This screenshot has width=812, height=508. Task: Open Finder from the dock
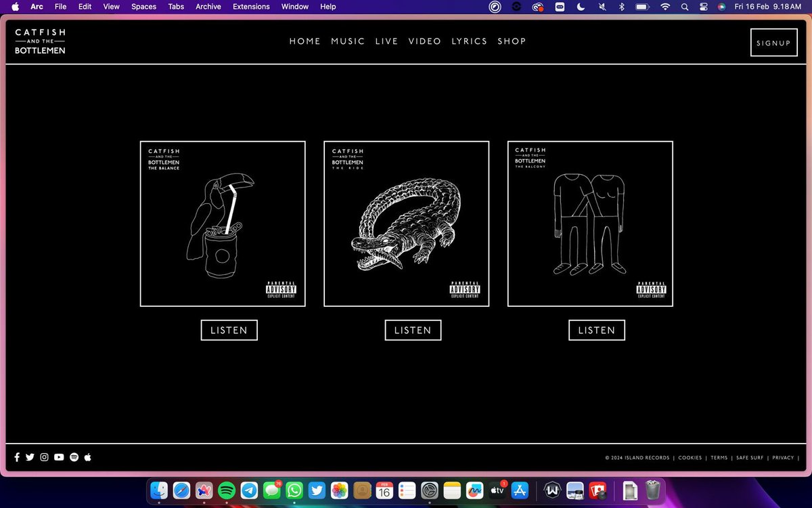coord(159,490)
